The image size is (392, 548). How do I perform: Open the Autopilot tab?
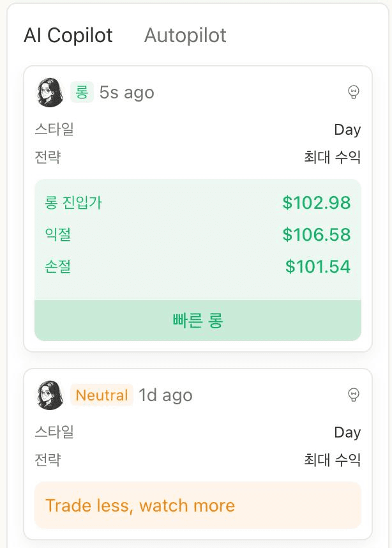point(185,35)
